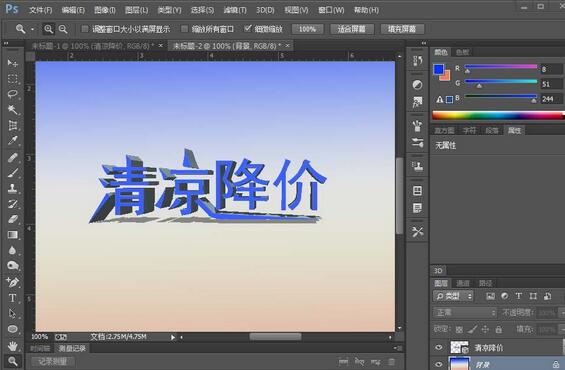Filter layers by pixel layer type

tap(490, 296)
